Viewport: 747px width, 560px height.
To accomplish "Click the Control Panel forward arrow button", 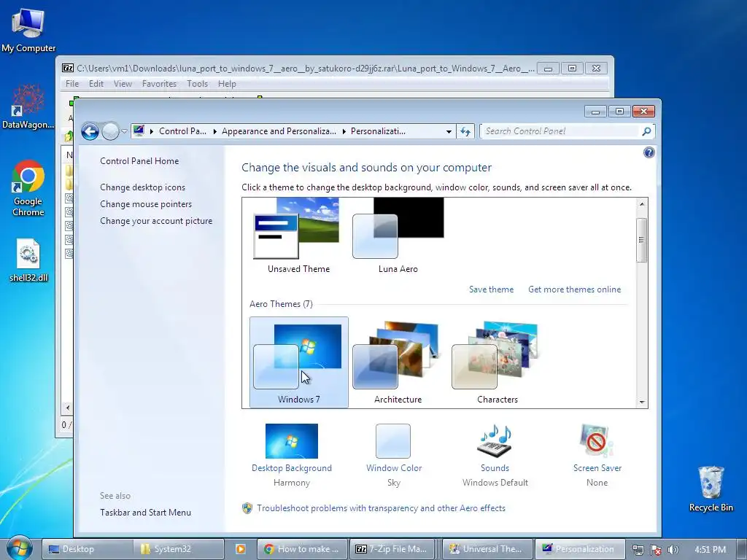I will (x=111, y=131).
